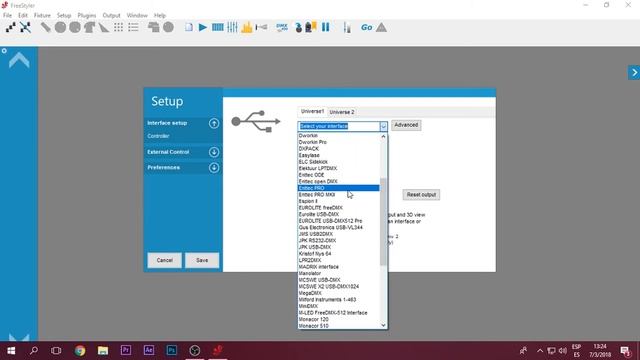Click the gray dot grid toolbar icon
640x360 pixels.
[x=118, y=27]
